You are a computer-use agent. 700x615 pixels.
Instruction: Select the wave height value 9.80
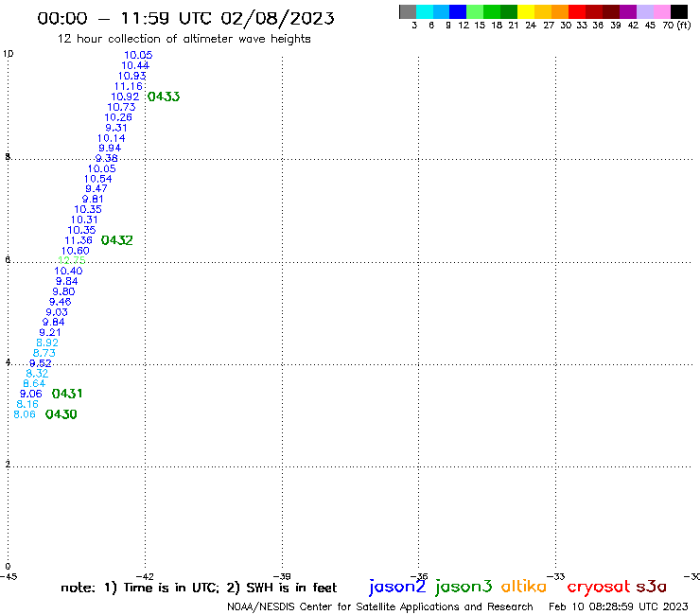pos(63,291)
